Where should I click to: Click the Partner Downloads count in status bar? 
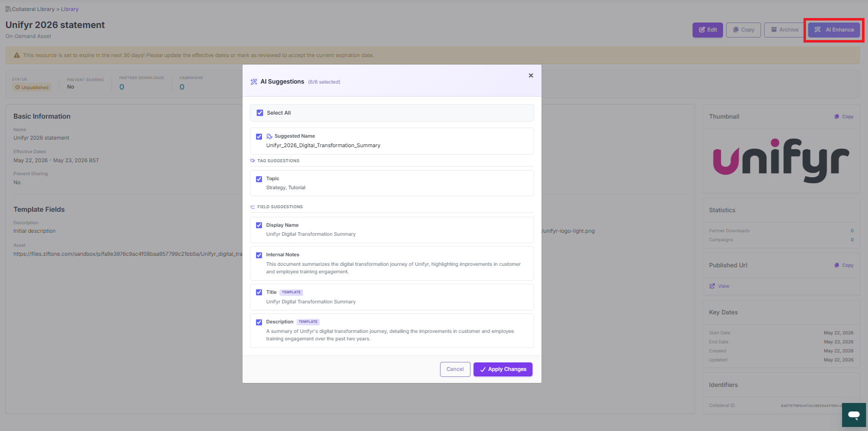(121, 87)
